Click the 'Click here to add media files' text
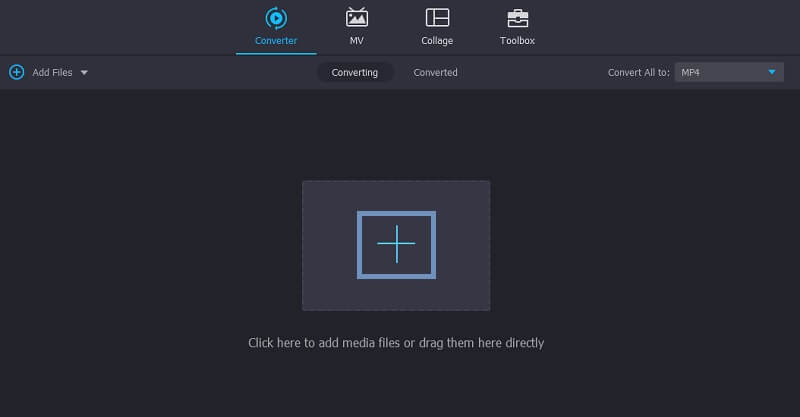The image size is (800, 417). click(396, 343)
